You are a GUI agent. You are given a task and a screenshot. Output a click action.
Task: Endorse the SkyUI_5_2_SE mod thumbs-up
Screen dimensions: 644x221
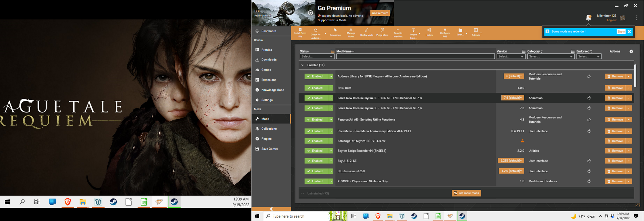tap(589, 161)
